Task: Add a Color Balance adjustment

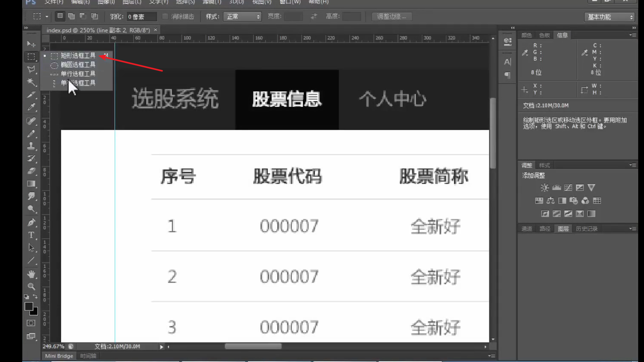Action: click(x=551, y=201)
